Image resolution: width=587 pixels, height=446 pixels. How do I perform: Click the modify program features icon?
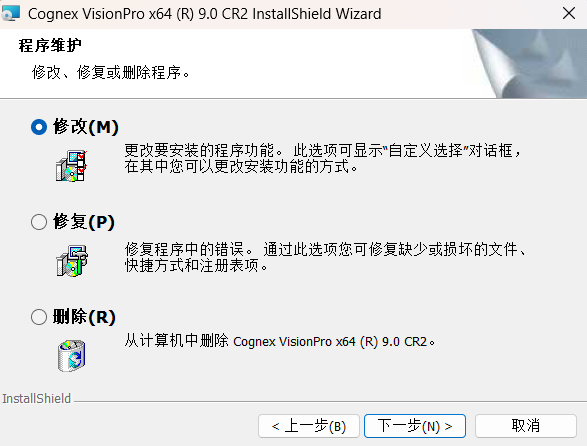click(x=72, y=166)
